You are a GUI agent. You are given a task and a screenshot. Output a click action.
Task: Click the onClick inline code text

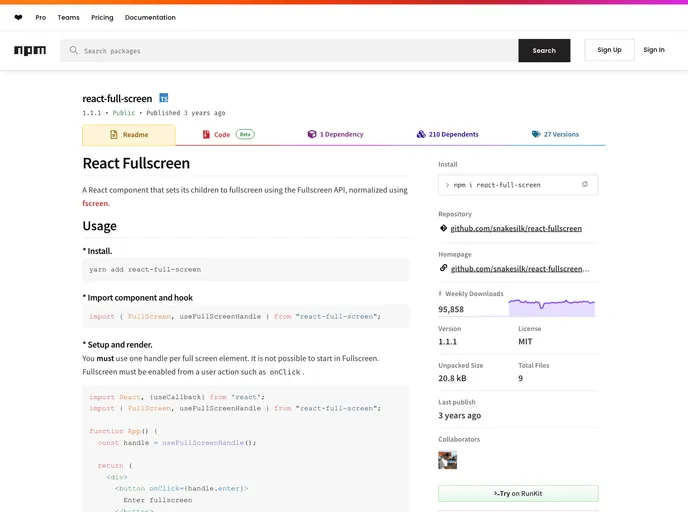tap(285, 372)
